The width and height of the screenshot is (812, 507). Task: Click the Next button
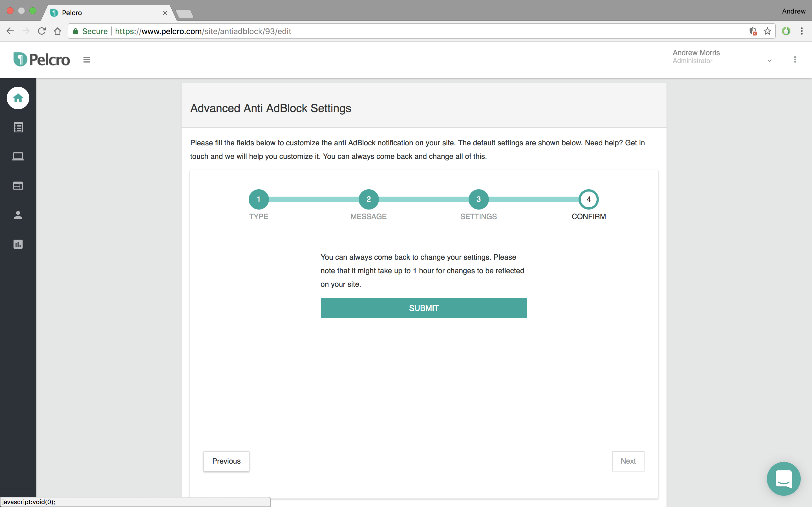click(628, 461)
